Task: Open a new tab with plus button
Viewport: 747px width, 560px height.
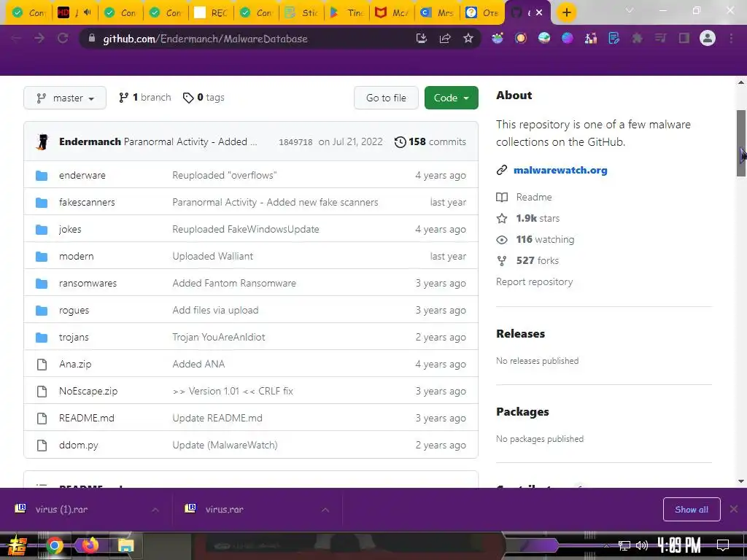Action: point(566,12)
